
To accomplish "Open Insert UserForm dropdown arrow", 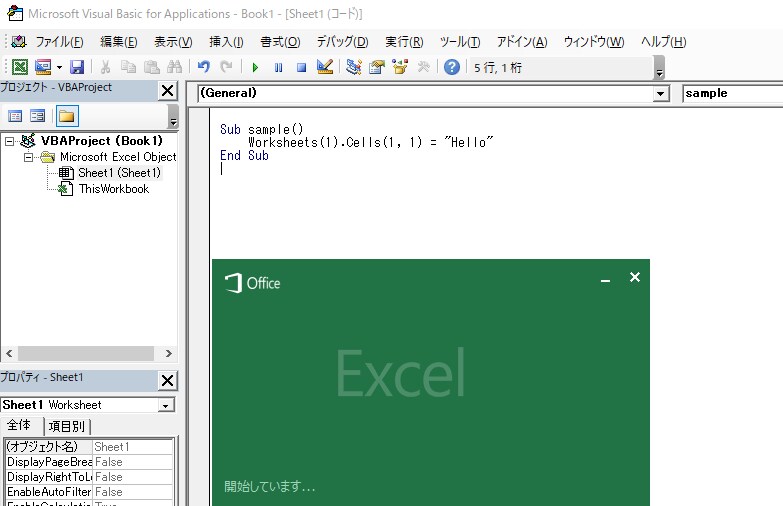I will tap(59, 67).
